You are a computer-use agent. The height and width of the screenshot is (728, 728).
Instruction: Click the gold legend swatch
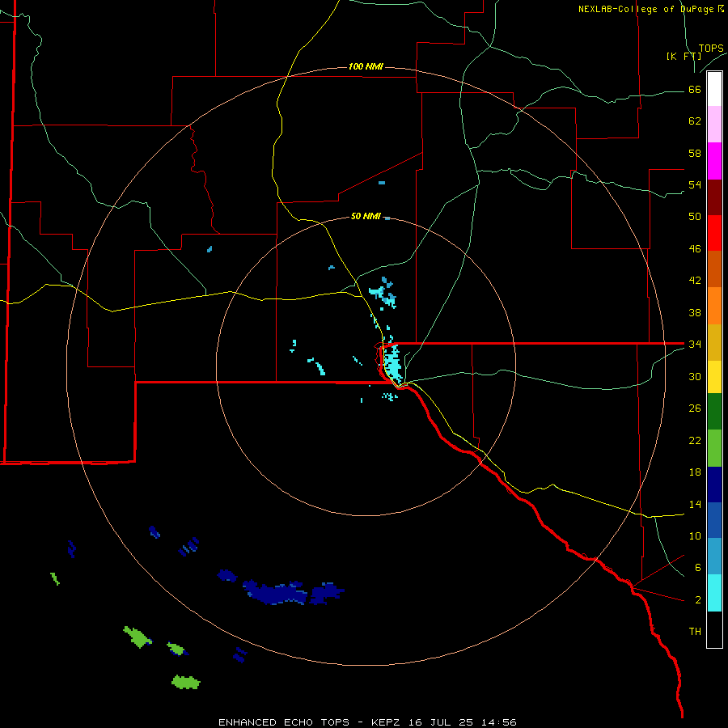(714, 342)
